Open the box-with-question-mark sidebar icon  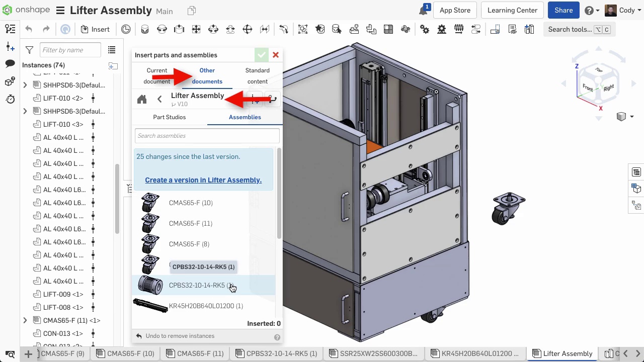point(10,81)
